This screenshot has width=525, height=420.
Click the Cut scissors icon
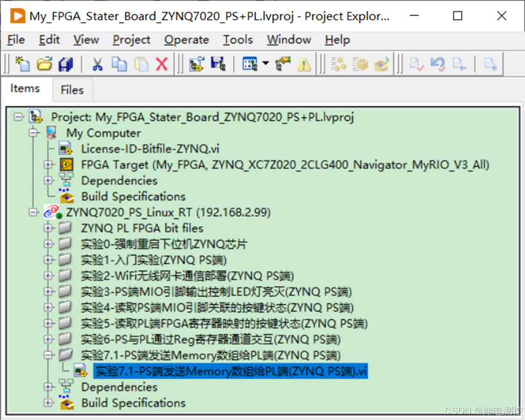(97, 63)
